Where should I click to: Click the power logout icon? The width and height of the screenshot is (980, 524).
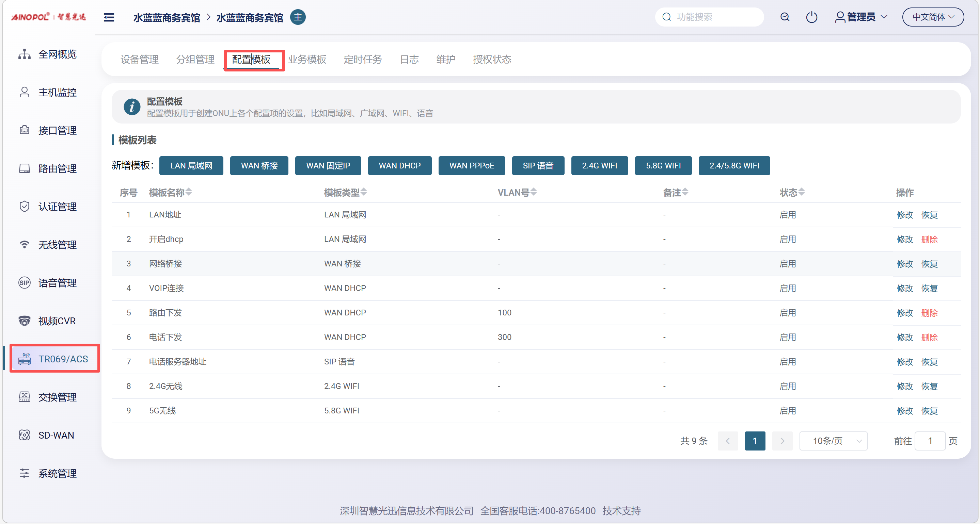coord(811,17)
